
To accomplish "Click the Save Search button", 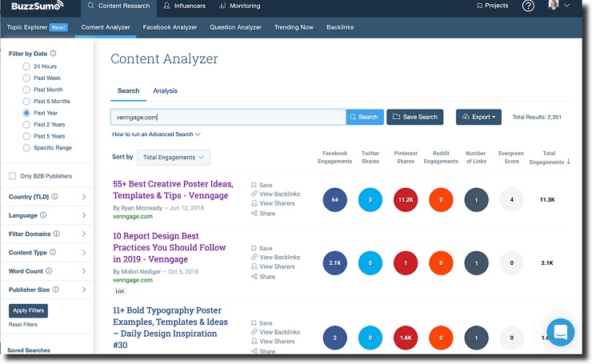I will [415, 117].
